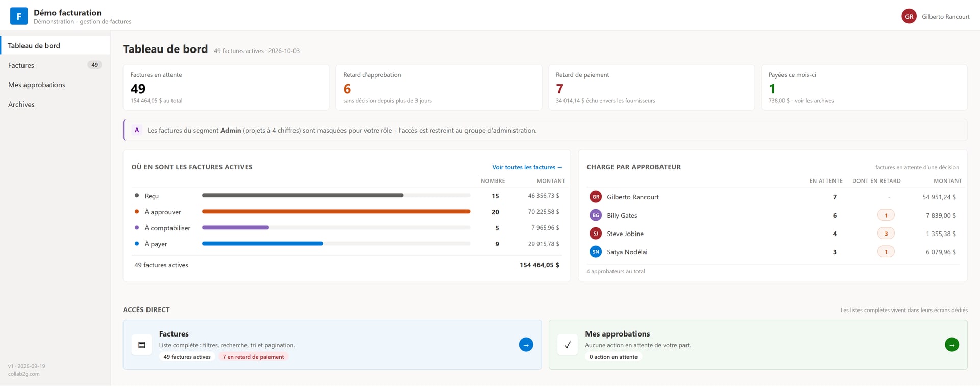The height and width of the screenshot is (388, 980).
Task: Click Billy Gates' BG avatar
Action: [x=596, y=215]
